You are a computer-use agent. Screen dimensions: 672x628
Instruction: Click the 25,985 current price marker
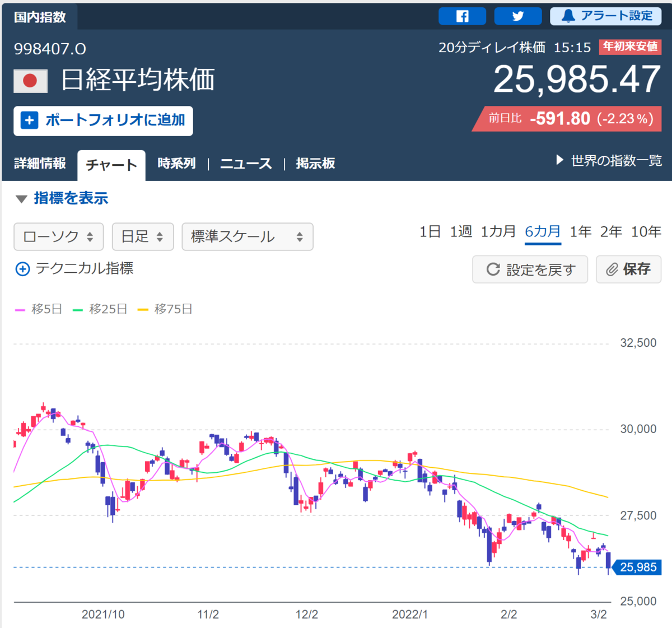pyautogui.click(x=638, y=567)
